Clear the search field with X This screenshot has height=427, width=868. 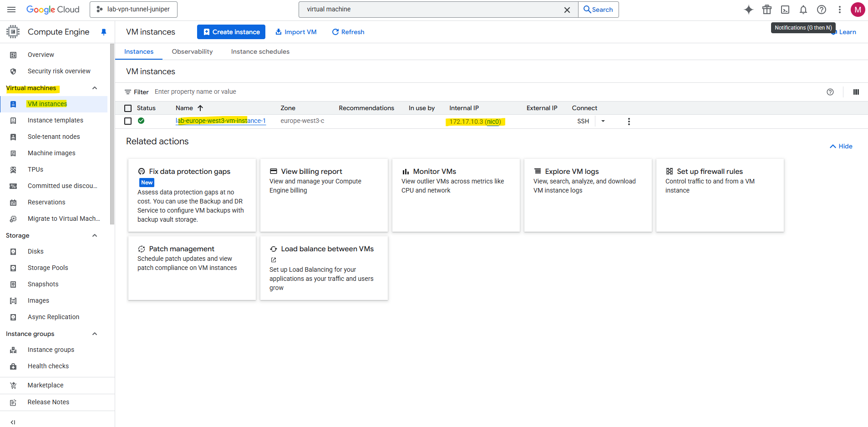point(567,10)
